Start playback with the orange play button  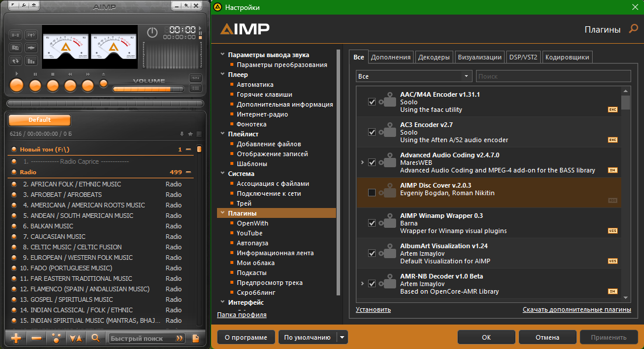tap(16, 85)
